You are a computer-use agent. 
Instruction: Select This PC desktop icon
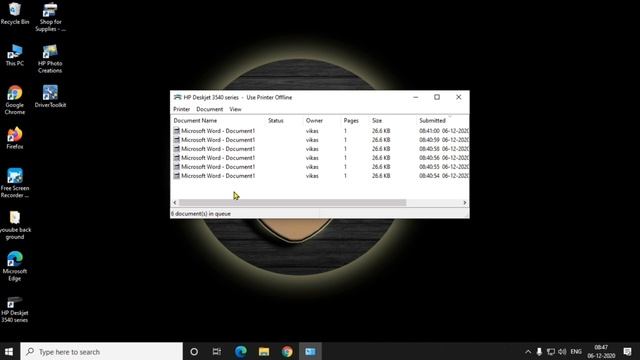click(x=15, y=55)
